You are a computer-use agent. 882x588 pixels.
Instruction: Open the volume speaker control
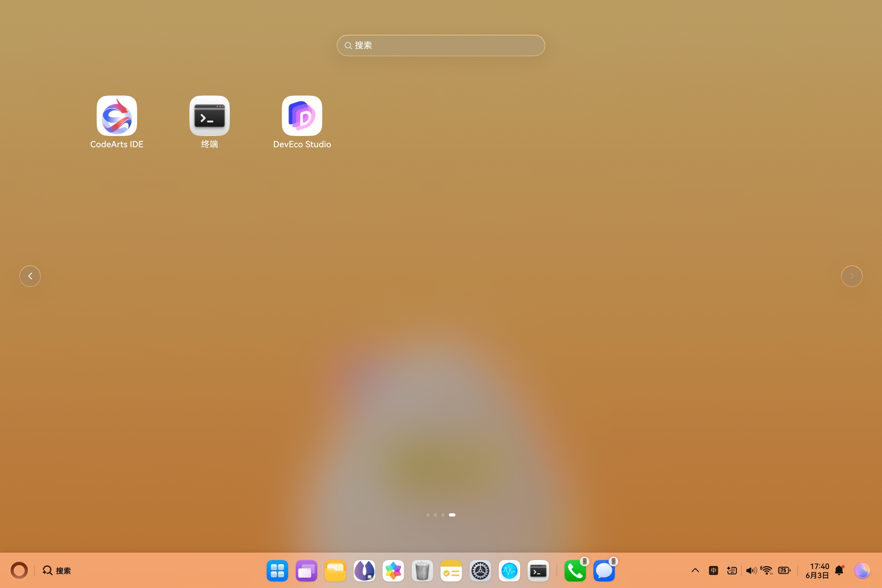coord(751,570)
